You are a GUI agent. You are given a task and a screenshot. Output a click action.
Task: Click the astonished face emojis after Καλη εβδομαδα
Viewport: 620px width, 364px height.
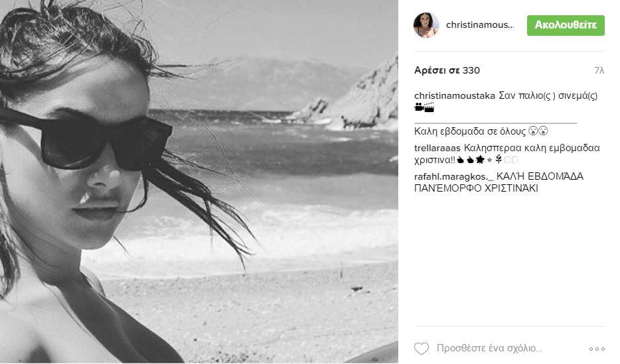538,131
